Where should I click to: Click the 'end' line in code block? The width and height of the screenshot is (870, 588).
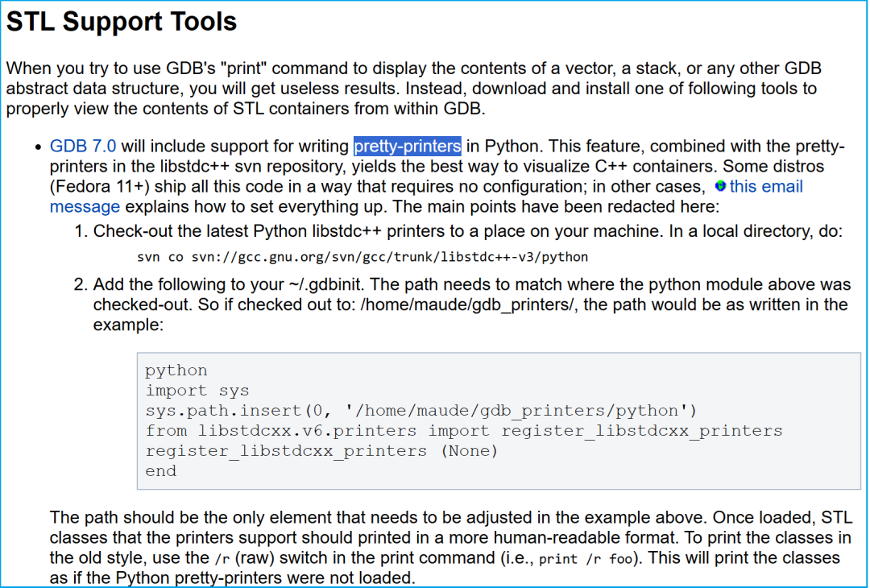click(161, 471)
